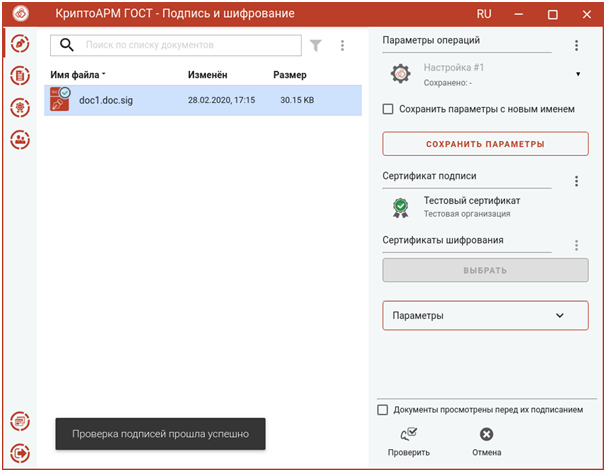Open signature certificate three-dot menu
606x472 pixels.
pyautogui.click(x=576, y=181)
